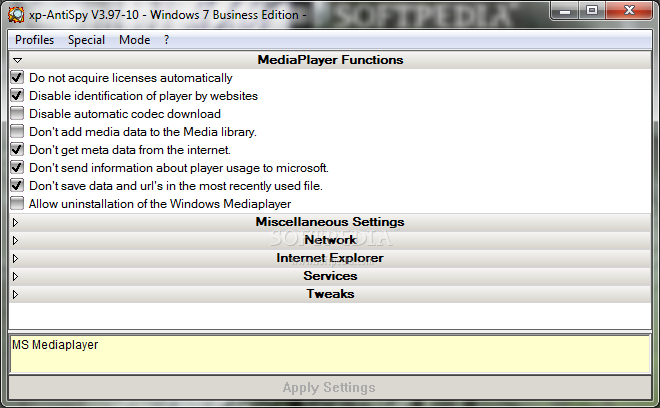The image size is (660, 408).
Task: Expand the Miscellaneous Settings section arrow
Action: coord(16,222)
